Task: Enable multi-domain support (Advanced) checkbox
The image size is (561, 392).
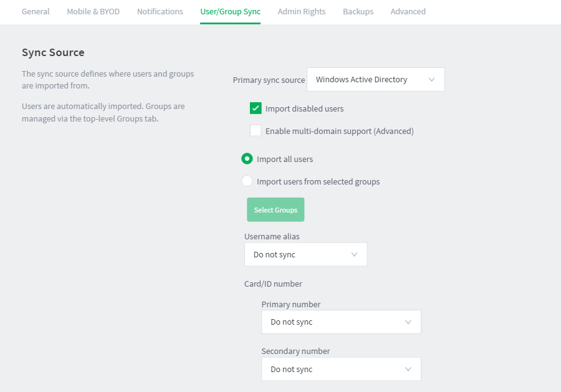Action: pyautogui.click(x=256, y=130)
